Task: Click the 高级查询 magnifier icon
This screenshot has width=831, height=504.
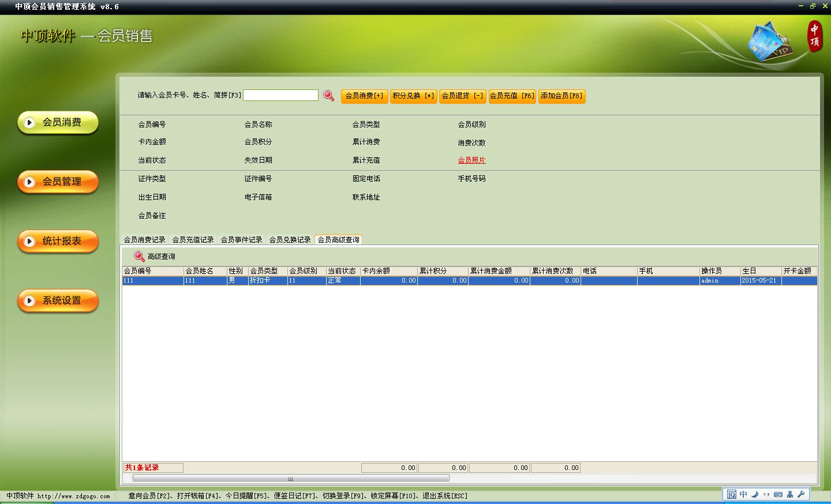Action: pyautogui.click(x=139, y=256)
